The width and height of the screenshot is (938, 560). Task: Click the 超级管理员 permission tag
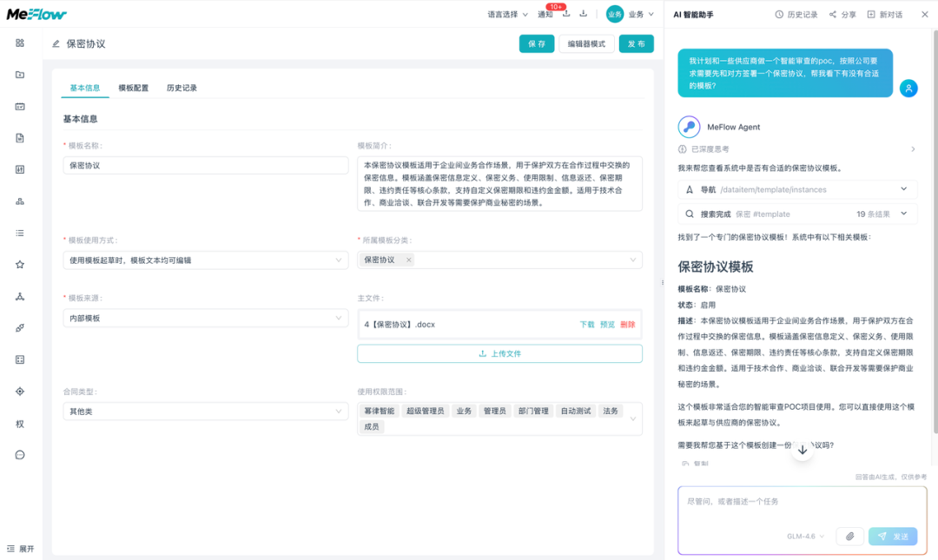(426, 411)
